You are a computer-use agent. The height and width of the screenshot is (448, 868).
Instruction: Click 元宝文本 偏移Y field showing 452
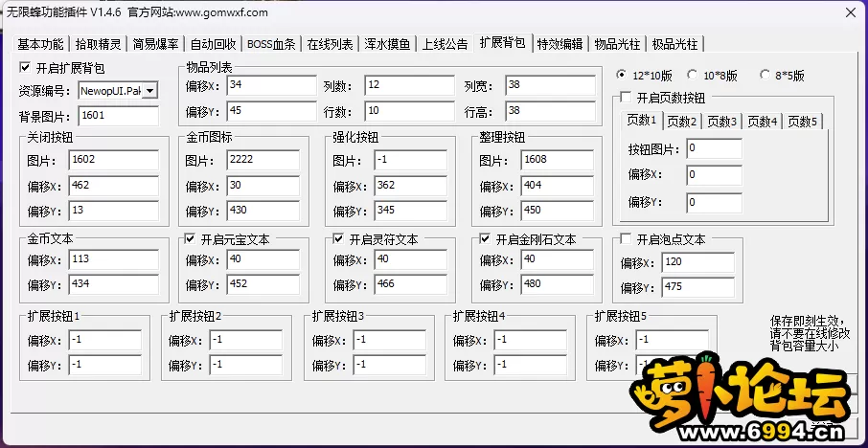263,284
